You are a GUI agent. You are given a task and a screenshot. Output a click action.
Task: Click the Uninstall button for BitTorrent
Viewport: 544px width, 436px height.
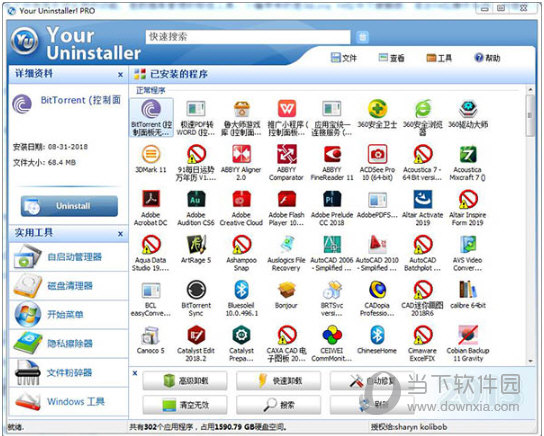pyautogui.click(x=69, y=206)
